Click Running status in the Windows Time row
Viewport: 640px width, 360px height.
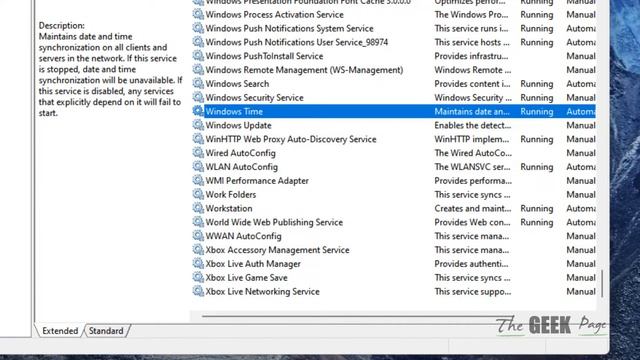point(537,111)
